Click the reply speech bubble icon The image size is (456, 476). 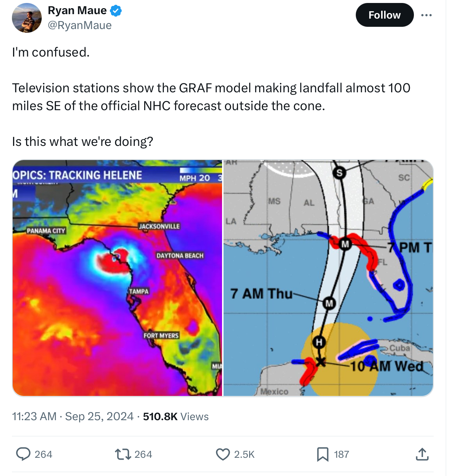(x=23, y=454)
